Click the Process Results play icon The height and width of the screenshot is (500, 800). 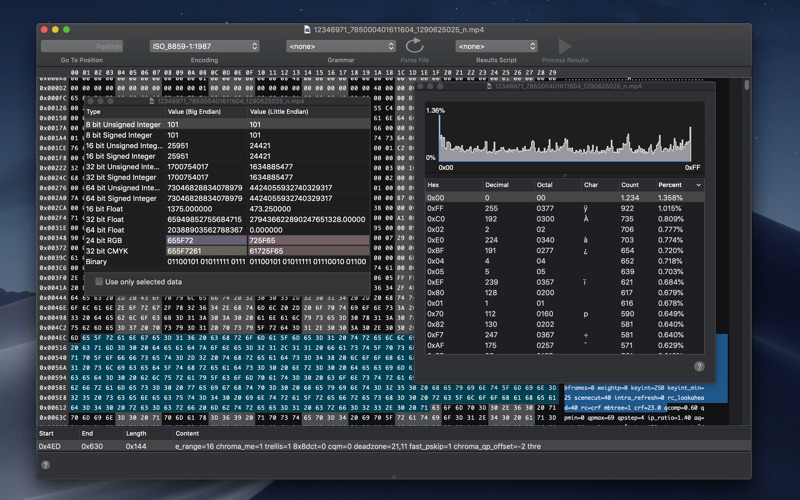(565, 45)
